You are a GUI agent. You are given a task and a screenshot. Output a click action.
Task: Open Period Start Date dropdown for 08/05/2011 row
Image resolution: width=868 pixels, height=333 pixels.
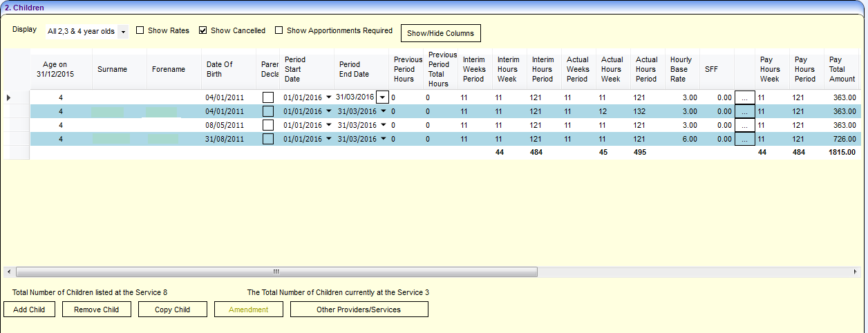click(328, 125)
